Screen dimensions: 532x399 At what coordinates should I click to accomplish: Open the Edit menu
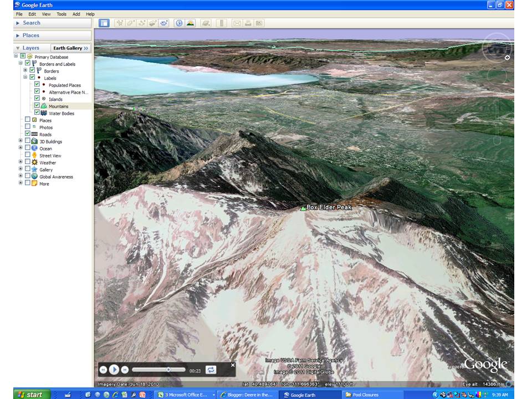point(32,14)
